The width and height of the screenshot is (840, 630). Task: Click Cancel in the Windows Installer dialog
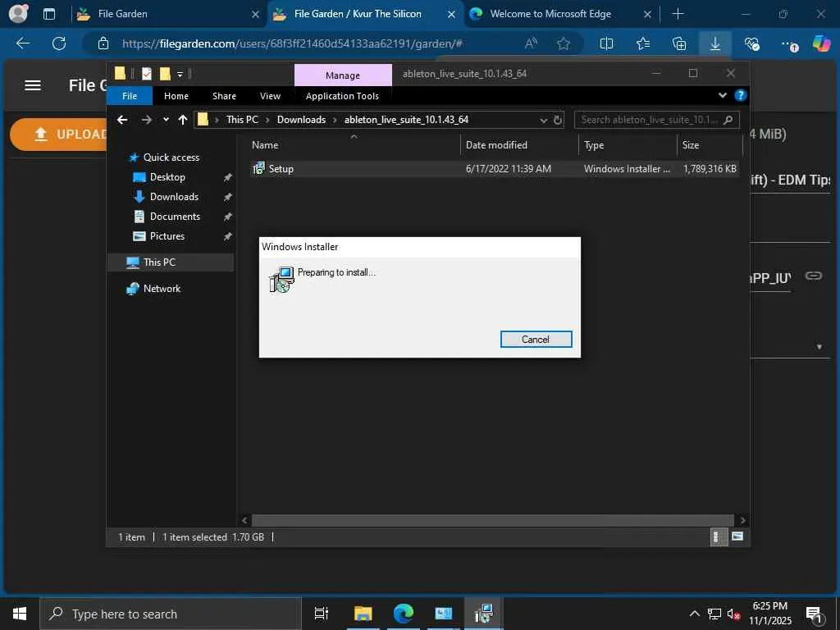point(536,339)
